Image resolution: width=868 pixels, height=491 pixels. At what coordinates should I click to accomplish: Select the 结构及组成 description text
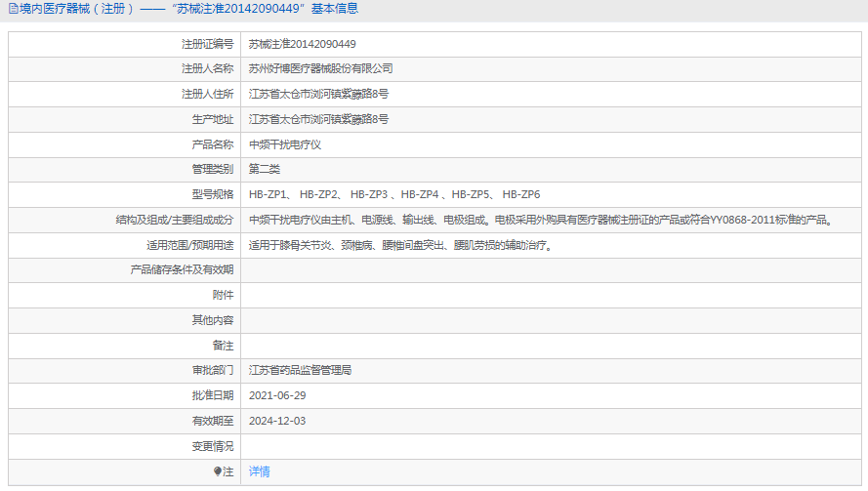541,221
